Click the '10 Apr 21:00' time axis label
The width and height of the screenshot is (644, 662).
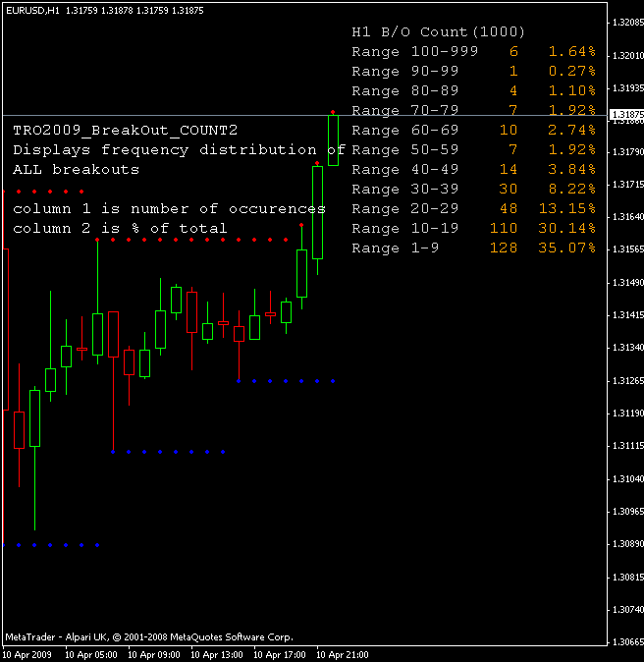pos(343,655)
